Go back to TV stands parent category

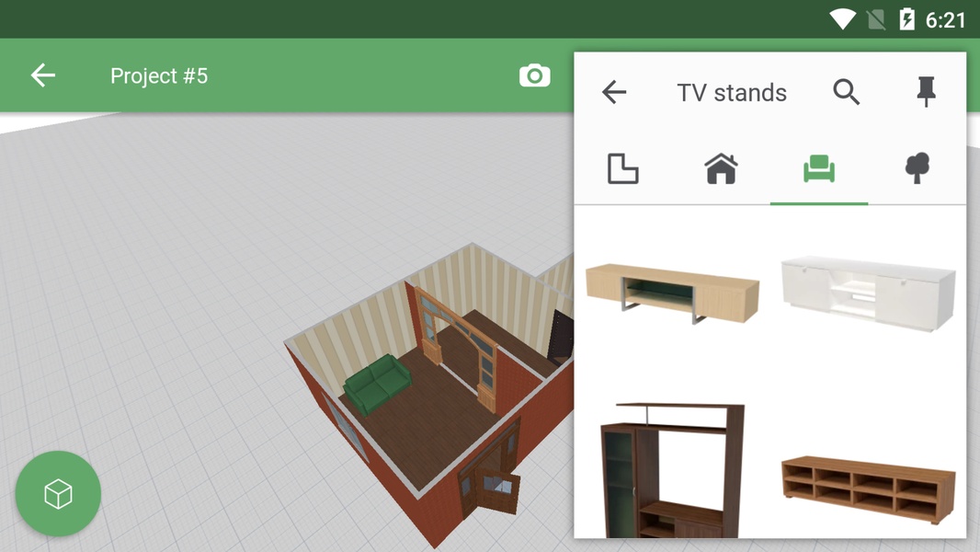[x=614, y=92]
